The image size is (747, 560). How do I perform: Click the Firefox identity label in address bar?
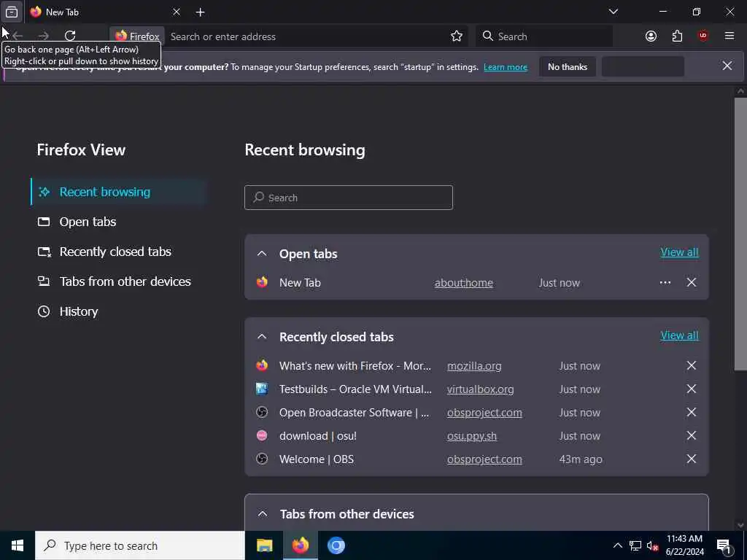tap(137, 36)
